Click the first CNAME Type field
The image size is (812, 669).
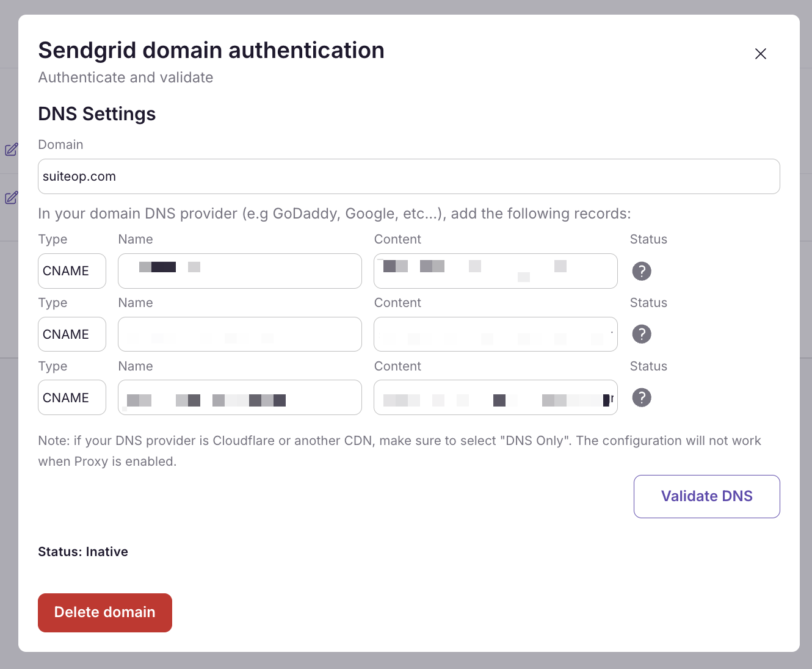(71, 270)
